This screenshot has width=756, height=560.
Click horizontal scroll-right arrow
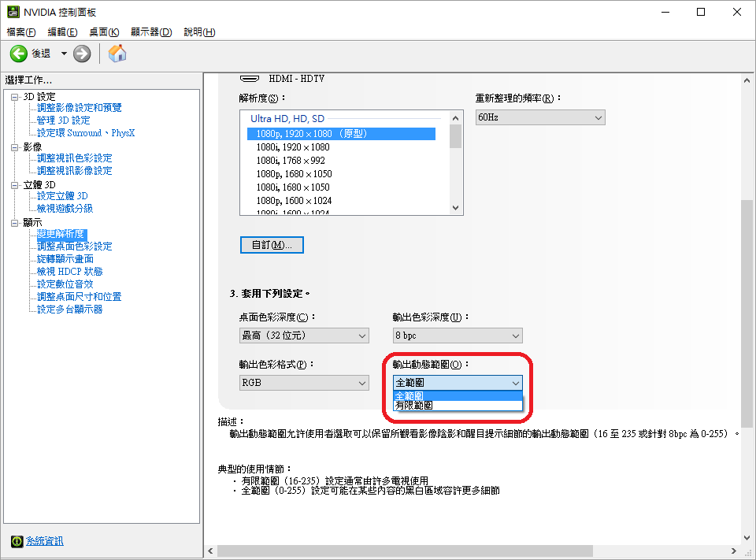(x=733, y=551)
